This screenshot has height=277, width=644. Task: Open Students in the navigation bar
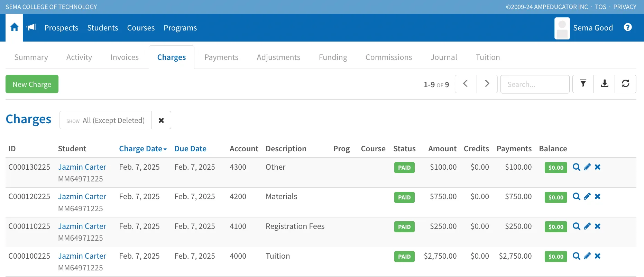[103, 28]
